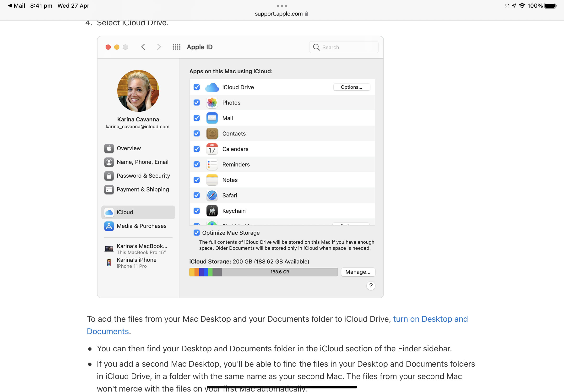Image resolution: width=564 pixels, height=392 pixels.
Task: Click the Photos app icon
Action: coord(212,103)
